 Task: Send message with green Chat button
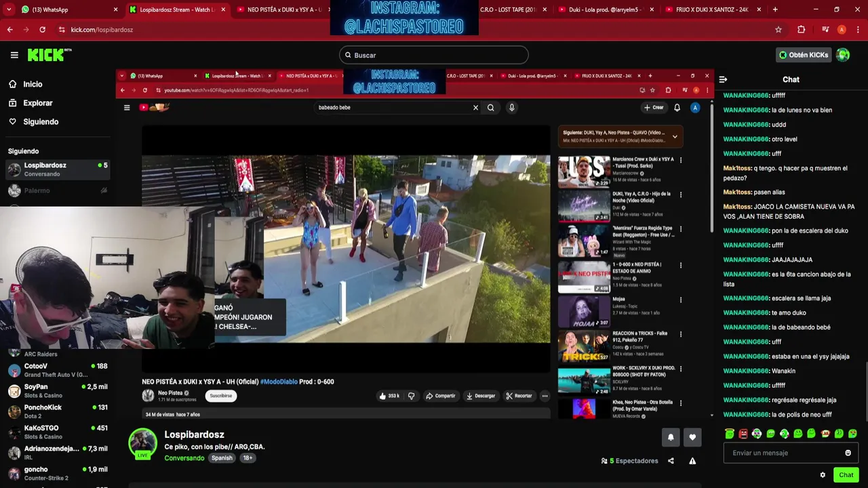pos(846,475)
